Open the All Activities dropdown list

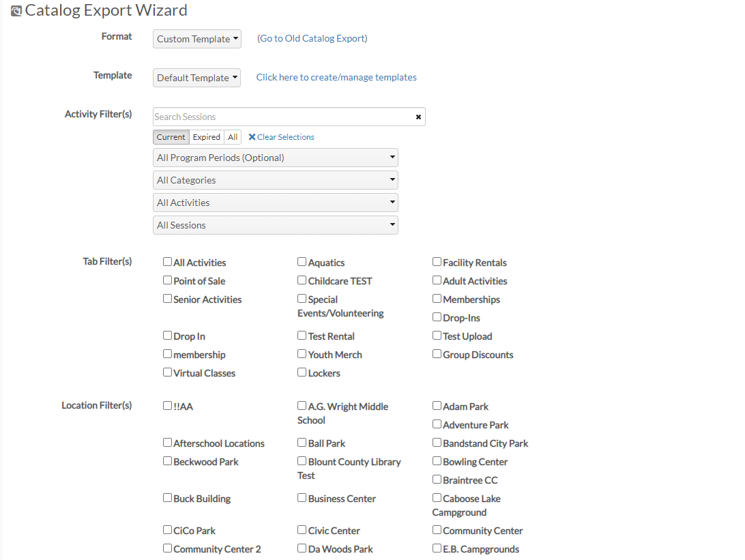tap(275, 203)
